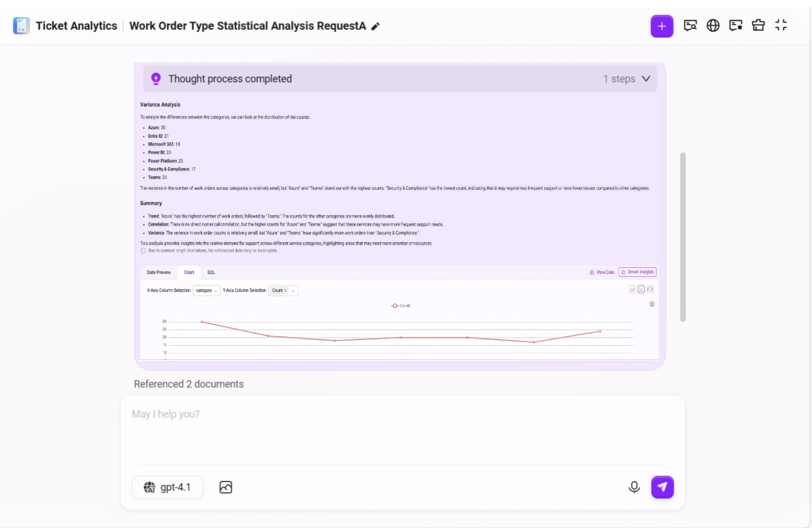This screenshot has height=528, width=812.
Task: Click the Smart Insights button
Action: click(638, 272)
